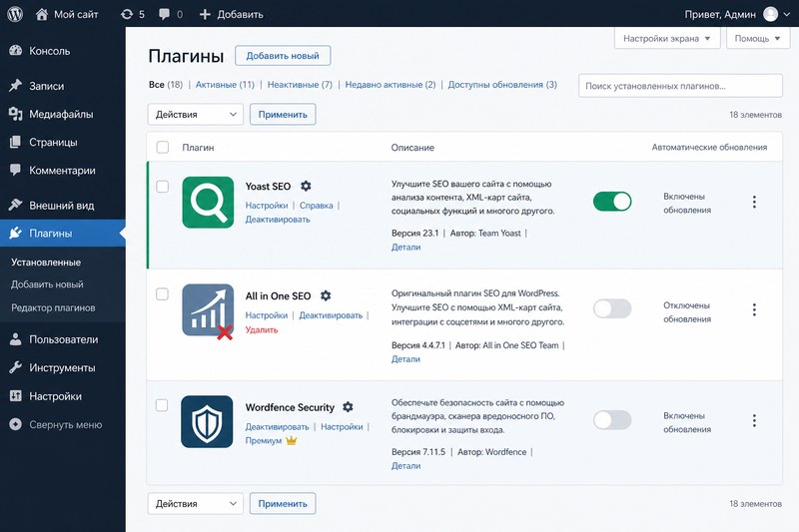The width and height of the screenshot is (799, 532).
Task: Switch the Wordfence Security auto-updates toggle
Action: click(612, 420)
